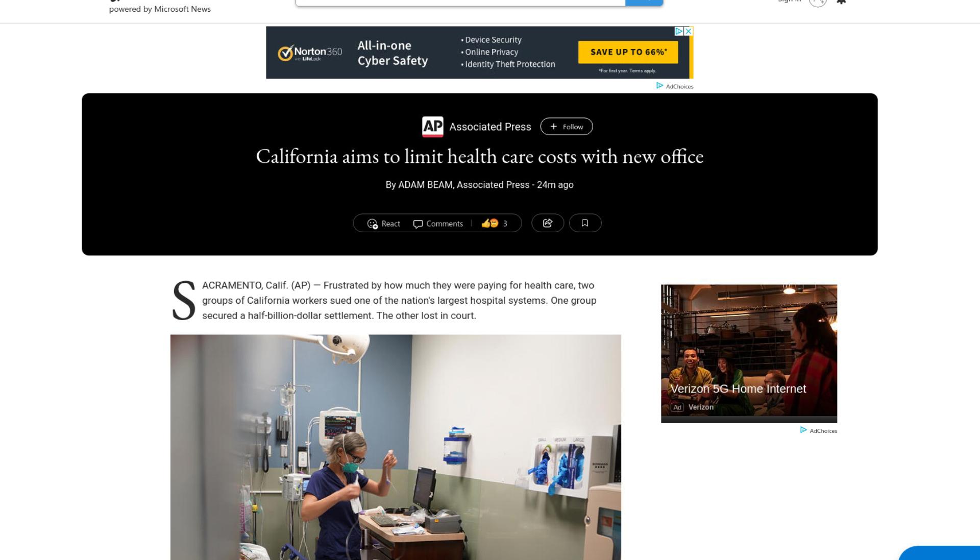Screen dimensions: 980x560
Task: Share this article
Action: tap(547, 223)
